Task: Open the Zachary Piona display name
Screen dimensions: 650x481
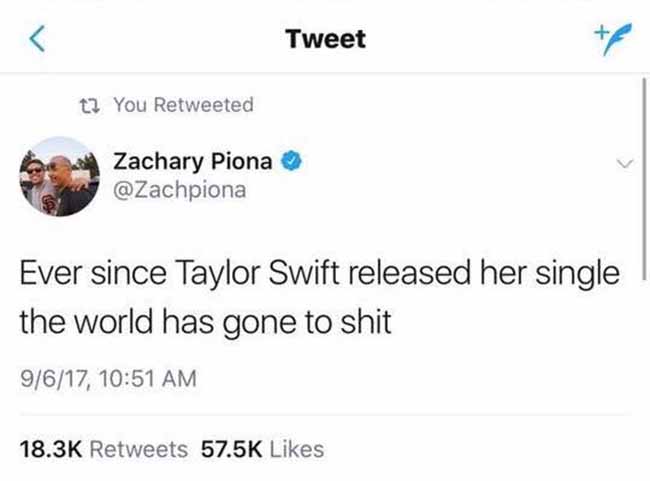Action: [x=193, y=161]
